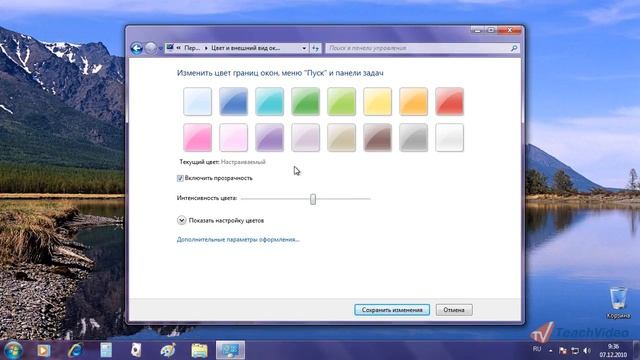Screen dimensions: 640x360
Task: Select the Blush light pink swatch
Action: (233, 138)
